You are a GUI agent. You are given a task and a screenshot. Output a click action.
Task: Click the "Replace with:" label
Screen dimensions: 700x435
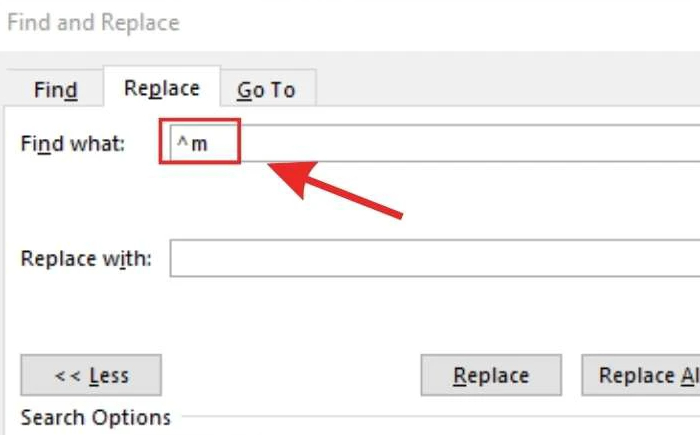86,259
